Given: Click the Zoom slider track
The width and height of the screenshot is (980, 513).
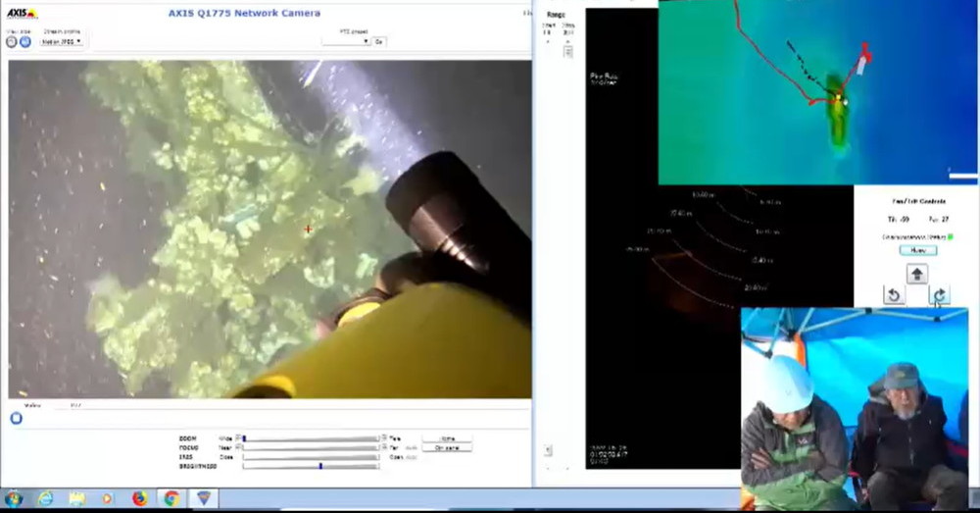Looking at the screenshot, I should [311, 438].
